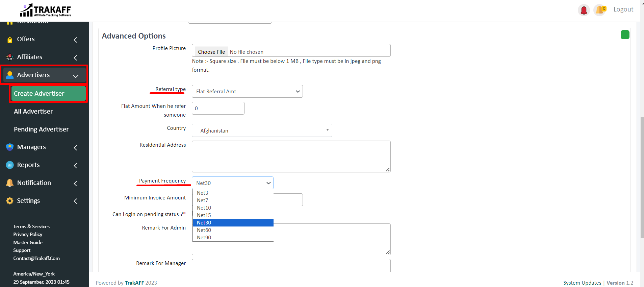Click the Advertisers user icon

pos(10,75)
